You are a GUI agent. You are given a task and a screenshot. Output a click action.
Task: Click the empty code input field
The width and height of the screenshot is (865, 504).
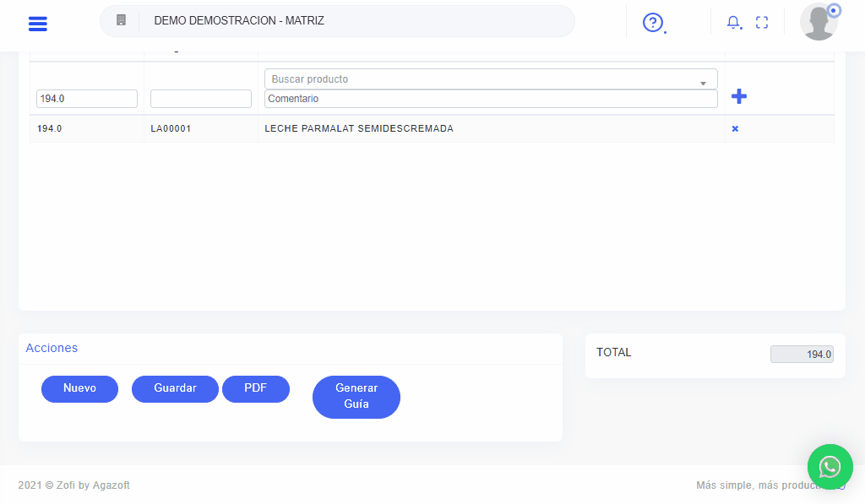pyautogui.click(x=201, y=99)
